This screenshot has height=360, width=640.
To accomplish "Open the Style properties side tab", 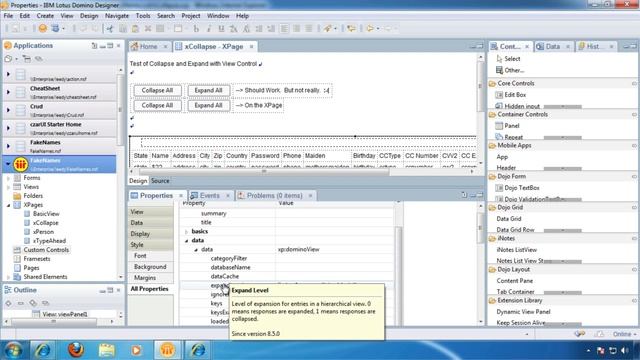I will coord(151,245).
